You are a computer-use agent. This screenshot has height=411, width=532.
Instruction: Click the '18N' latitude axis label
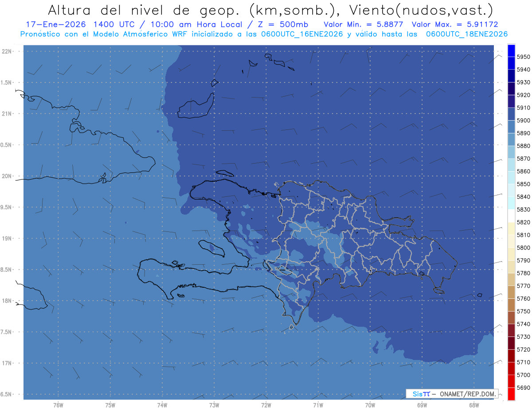point(8,301)
